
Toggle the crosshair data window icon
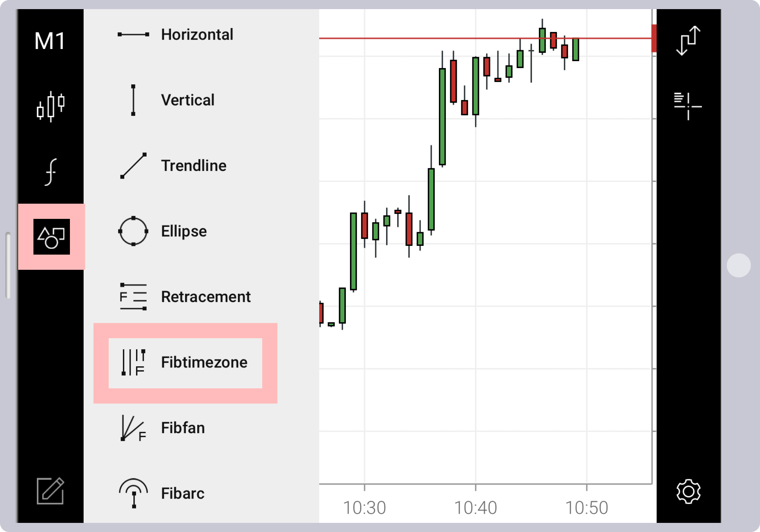coord(688,106)
